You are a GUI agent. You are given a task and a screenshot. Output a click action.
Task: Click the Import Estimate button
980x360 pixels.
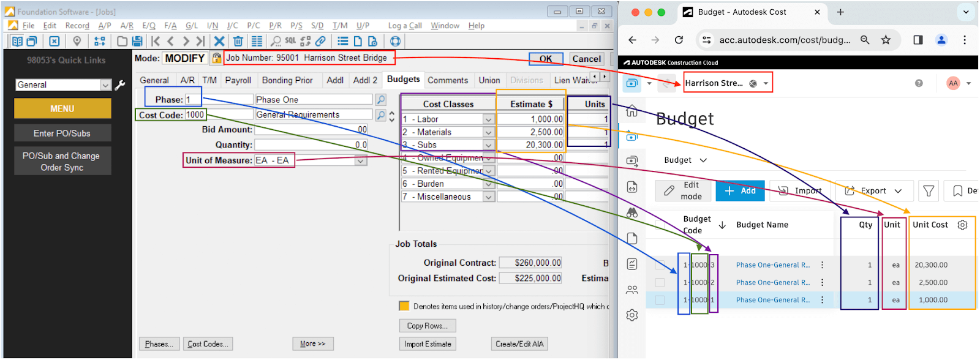click(x=428, y=344)
